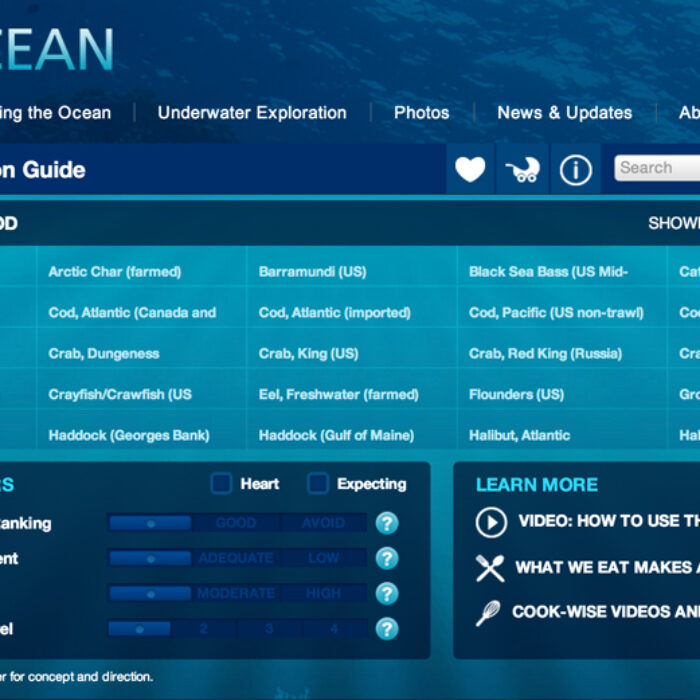Screen dimensions: 700x700
Task: Select Cod, Pacific (US non-trawl)
Action: [x=556, y=312]
